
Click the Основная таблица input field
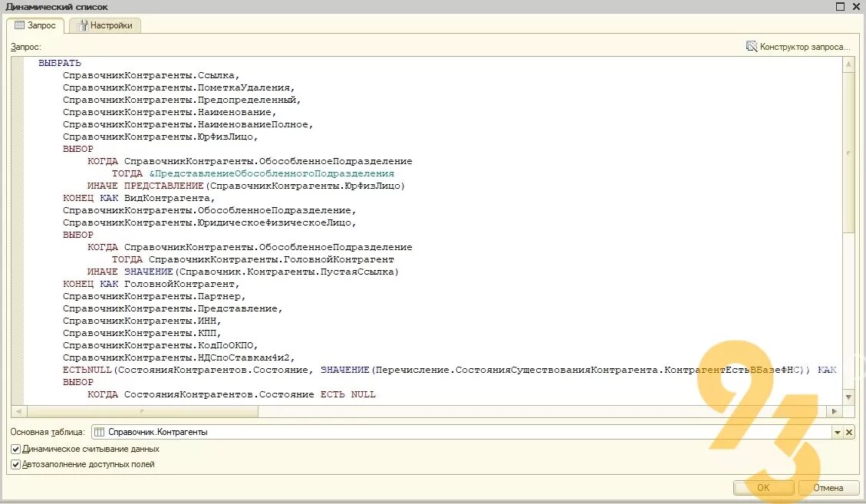[462, 432]
